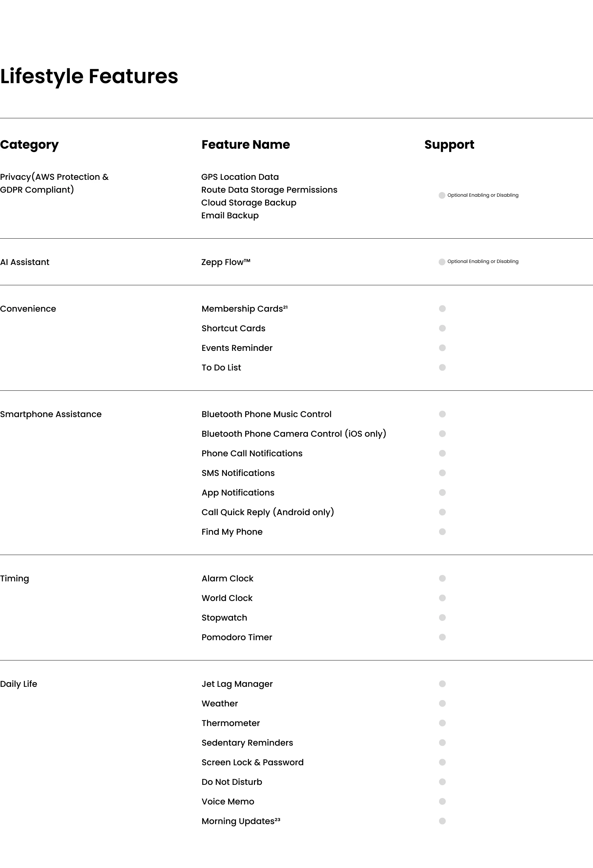
Task: Click the SMS Notifications support dot
Action: [x=442, y=473]
